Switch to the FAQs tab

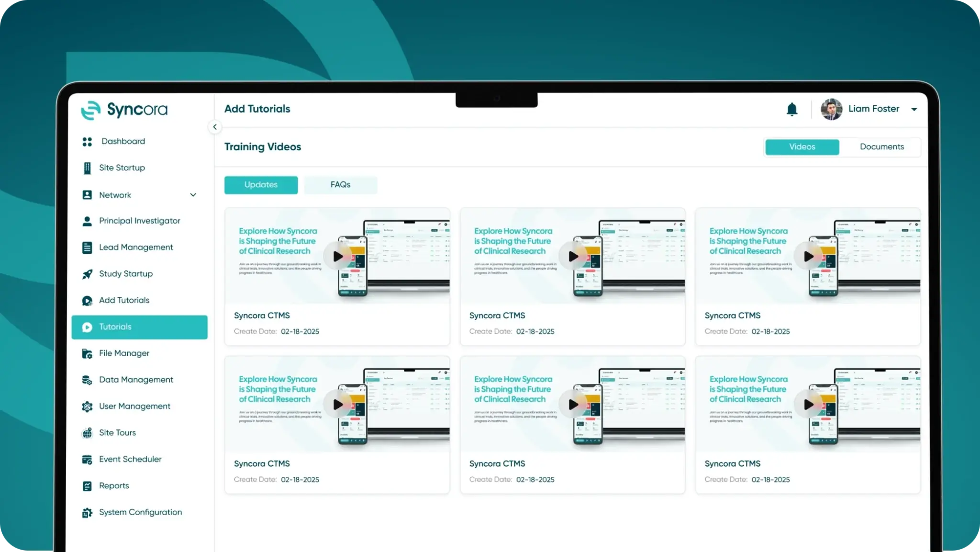coord(340,185)
